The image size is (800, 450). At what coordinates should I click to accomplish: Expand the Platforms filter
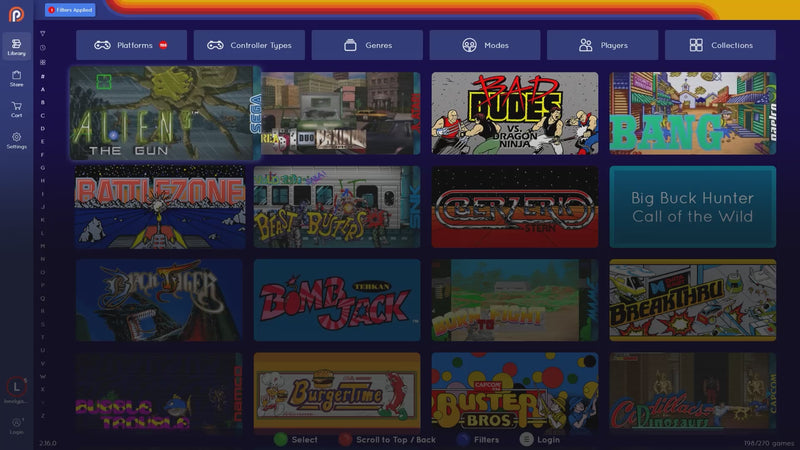130,45
